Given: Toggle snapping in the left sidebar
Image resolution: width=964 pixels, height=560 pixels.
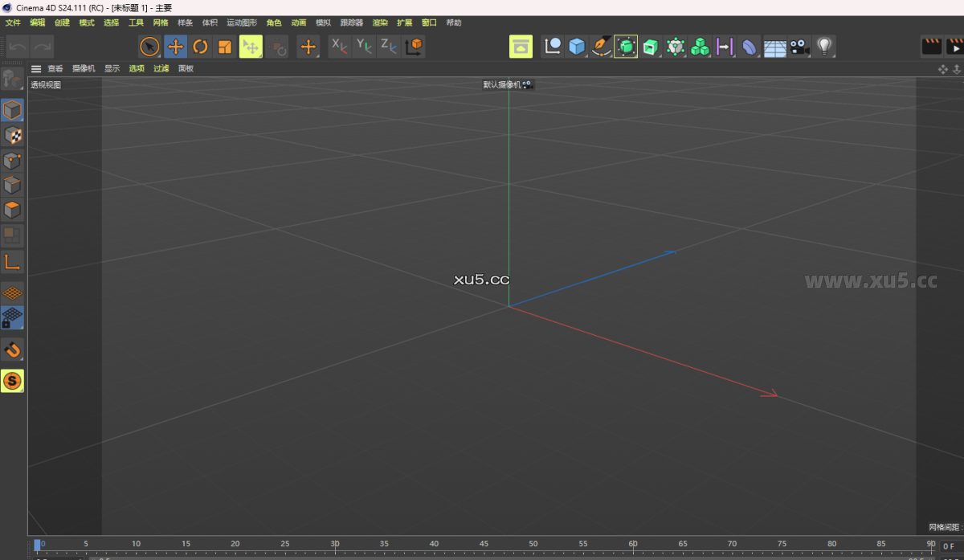Looking at the screenshot, I should click(x=13, y=349).
